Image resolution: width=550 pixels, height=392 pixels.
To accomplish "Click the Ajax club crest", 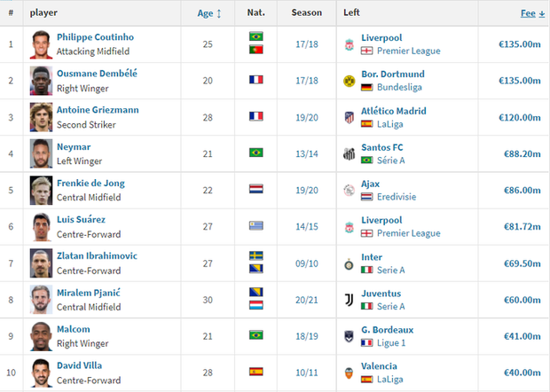I will point(349,191).
